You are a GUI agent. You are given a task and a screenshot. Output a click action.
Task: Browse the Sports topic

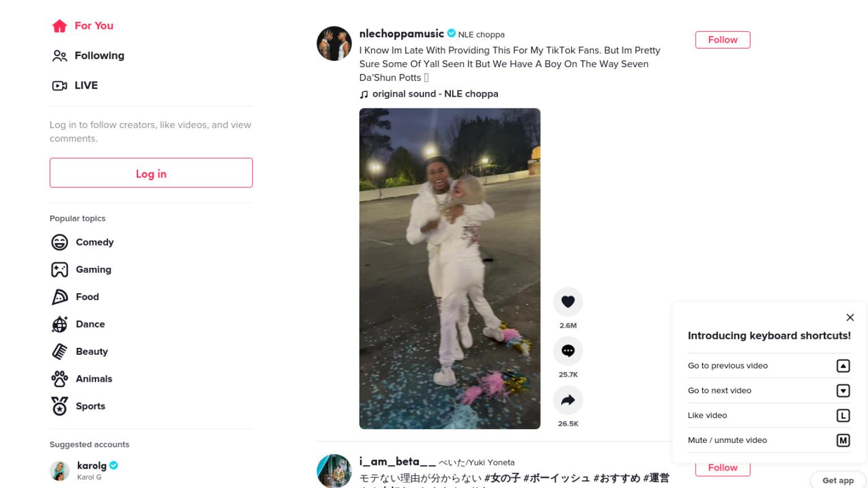[x=78, y=406]
